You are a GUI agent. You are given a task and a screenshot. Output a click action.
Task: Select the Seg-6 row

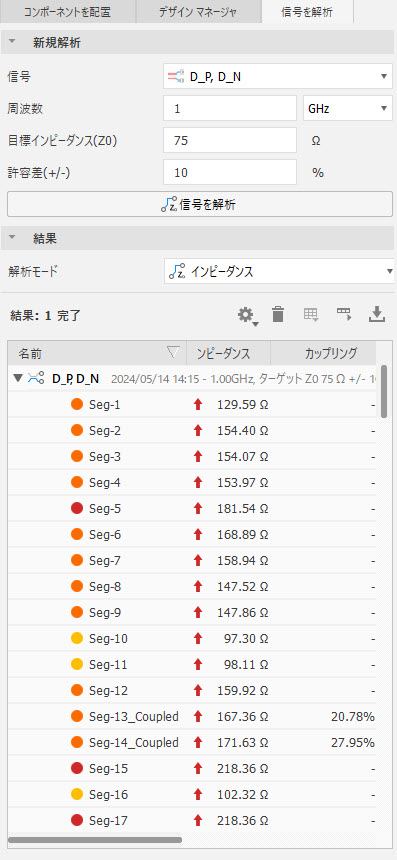[192, 535]
